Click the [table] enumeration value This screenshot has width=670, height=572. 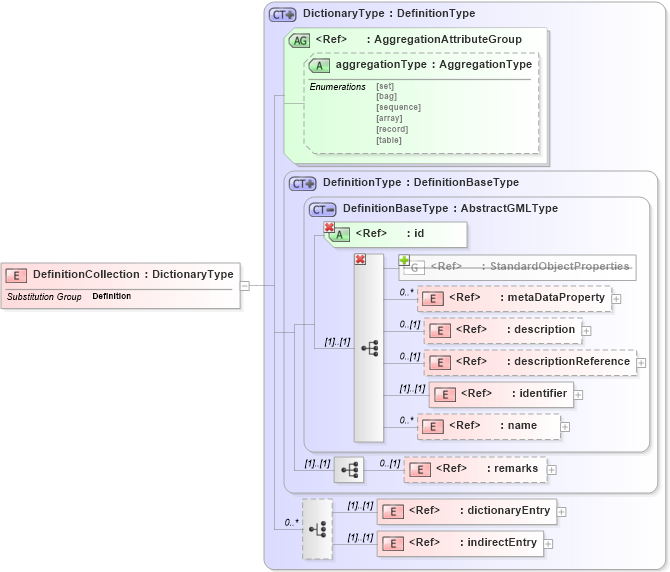(x=389, y=140)
